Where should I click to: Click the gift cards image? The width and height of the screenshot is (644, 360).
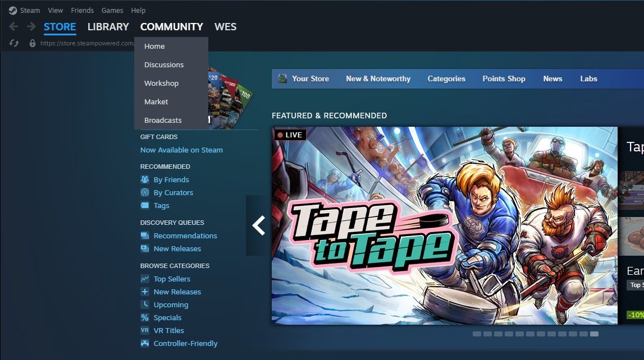point(230,98)
